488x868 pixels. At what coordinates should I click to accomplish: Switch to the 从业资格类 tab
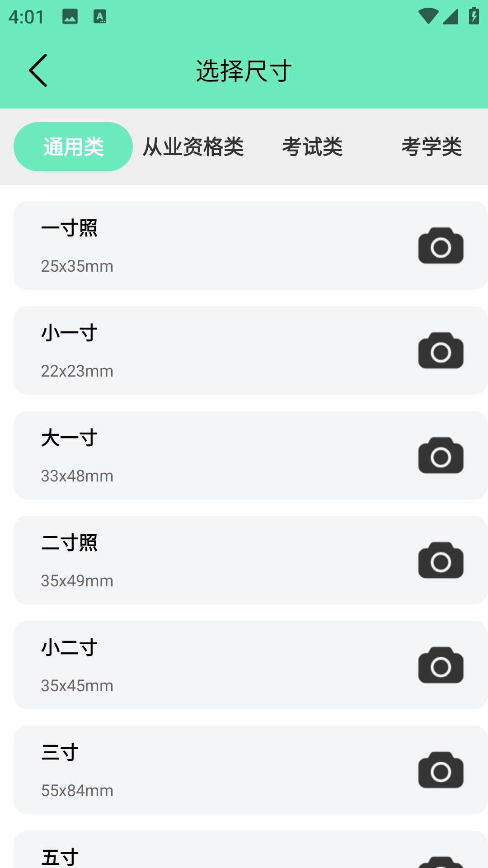193,147
